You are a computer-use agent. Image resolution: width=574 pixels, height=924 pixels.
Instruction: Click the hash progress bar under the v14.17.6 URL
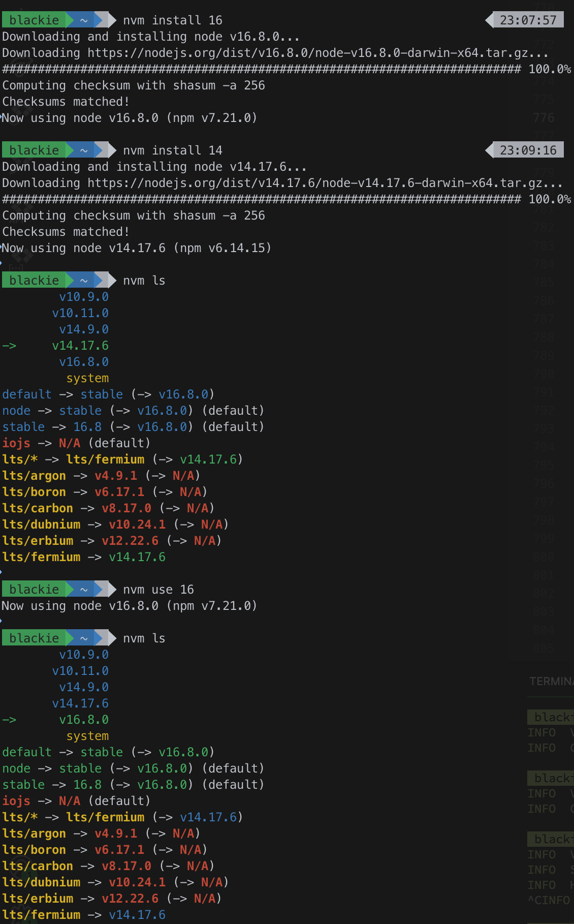261,199
